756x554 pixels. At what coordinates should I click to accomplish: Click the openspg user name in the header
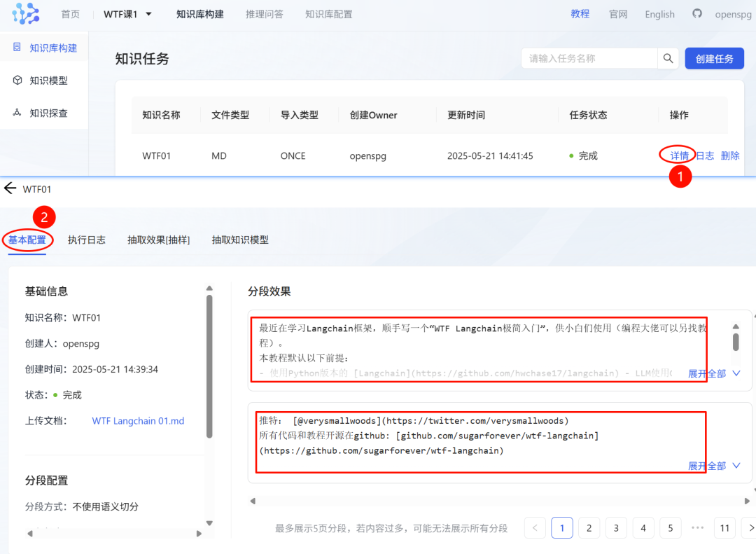(733, 14)
